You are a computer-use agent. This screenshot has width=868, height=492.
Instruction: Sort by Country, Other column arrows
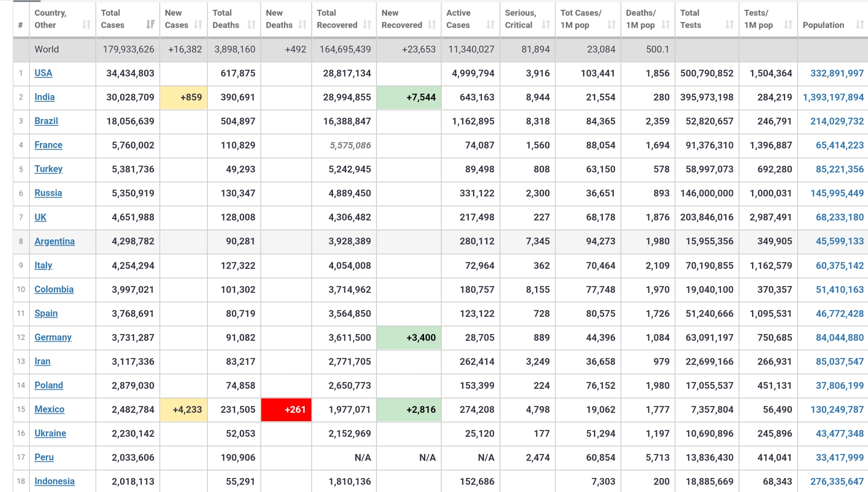[86, 25]
